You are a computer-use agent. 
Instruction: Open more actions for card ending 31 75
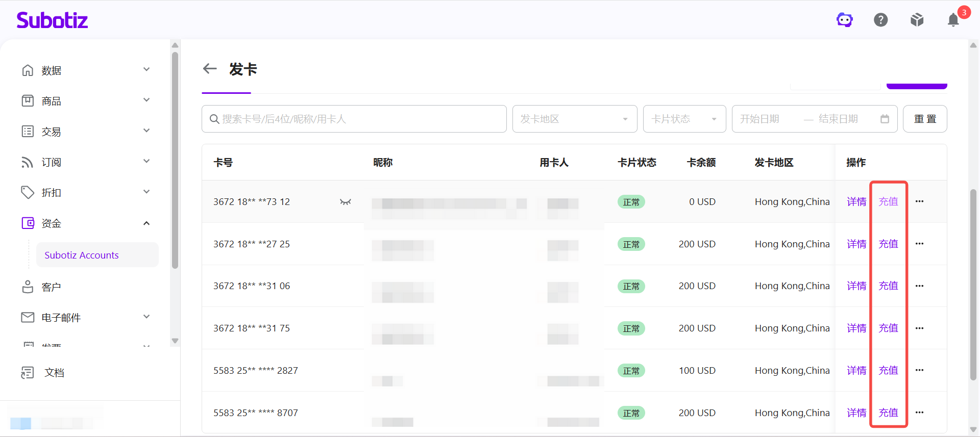(x=919, y=328)
